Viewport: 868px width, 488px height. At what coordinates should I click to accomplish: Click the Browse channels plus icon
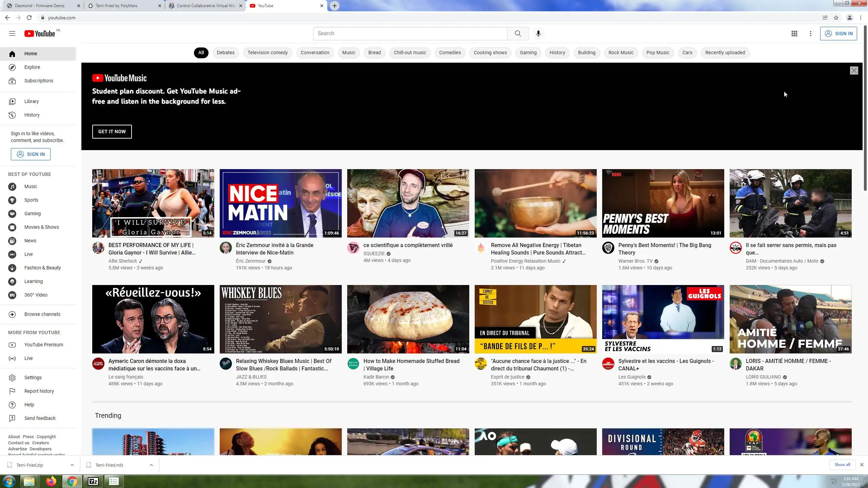12,314
